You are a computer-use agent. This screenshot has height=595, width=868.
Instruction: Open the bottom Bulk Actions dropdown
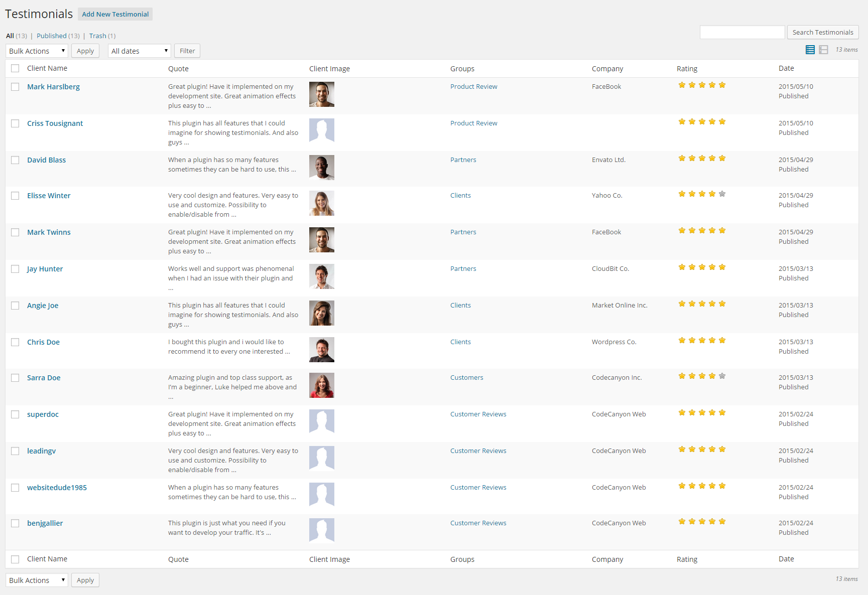[37, 580]
